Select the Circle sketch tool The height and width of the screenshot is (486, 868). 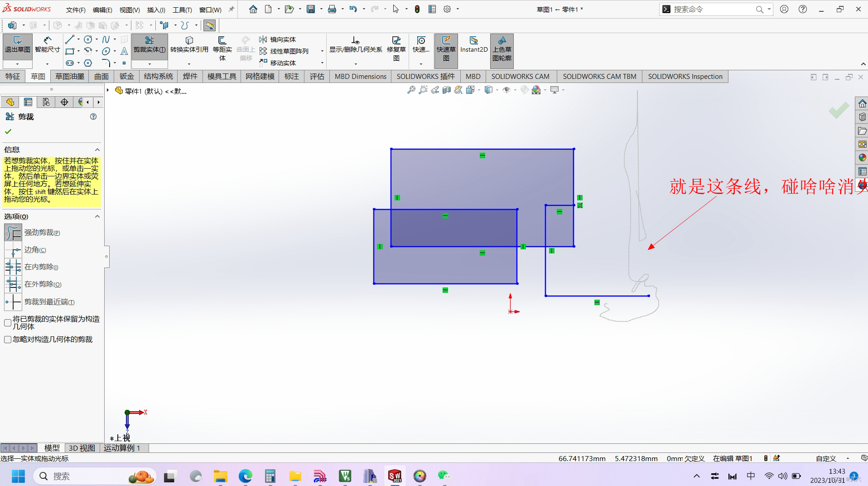coord(88,39)
